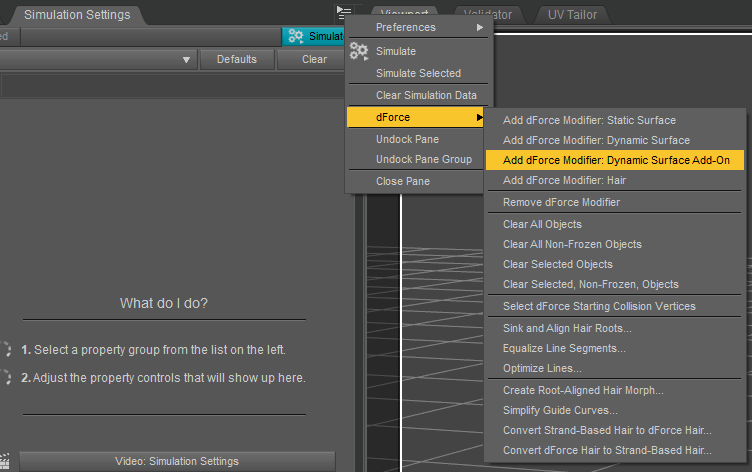Choose Simulate Selected menu entry
Screen dimensions: 752x472
[x=419, y=73]
